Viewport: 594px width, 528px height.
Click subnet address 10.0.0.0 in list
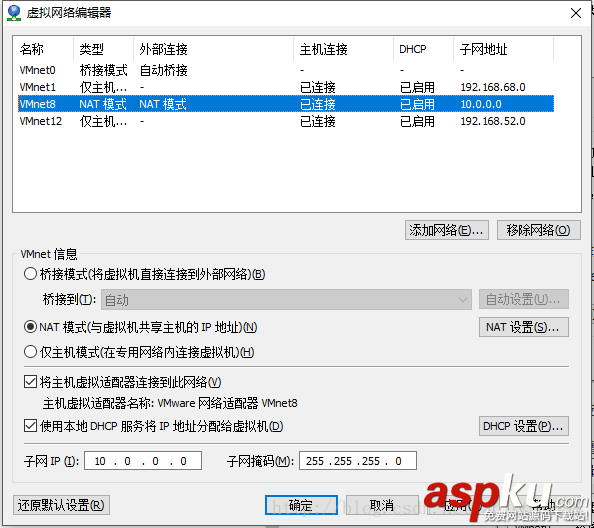click(x=481, y=104)
